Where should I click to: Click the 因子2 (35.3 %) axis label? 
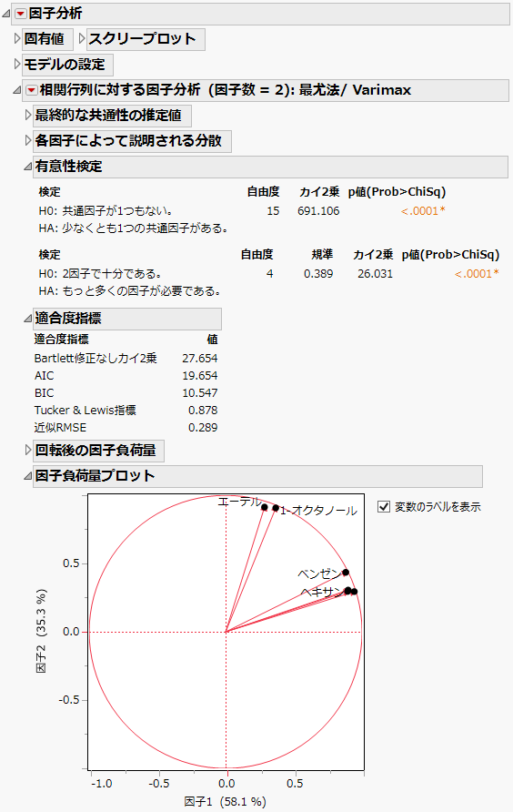tap(42, 631)
